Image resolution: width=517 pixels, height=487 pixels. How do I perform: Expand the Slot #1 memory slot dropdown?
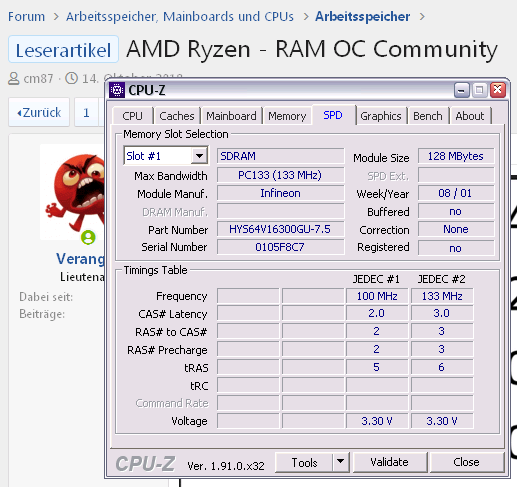(199, 156)
